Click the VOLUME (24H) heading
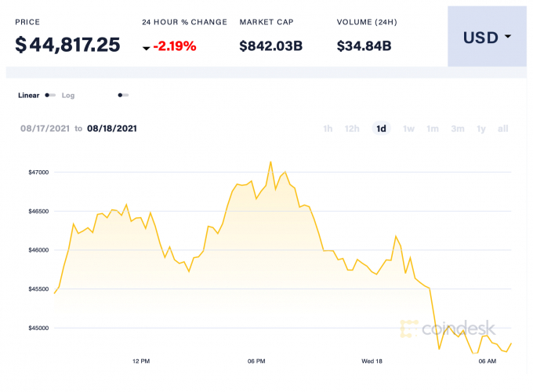Viewport: 533px width, 392px height. (367, 22)
